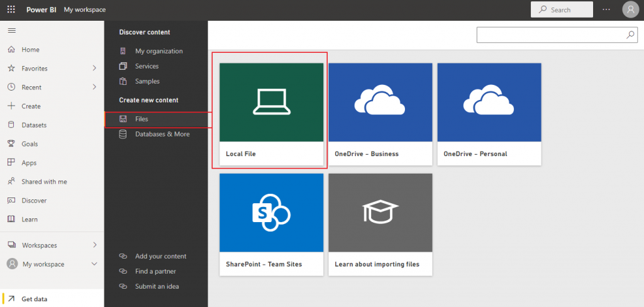Click the Find a partner link icon
This screenshot has width=644, height=307.
click(x=123, y=271)
